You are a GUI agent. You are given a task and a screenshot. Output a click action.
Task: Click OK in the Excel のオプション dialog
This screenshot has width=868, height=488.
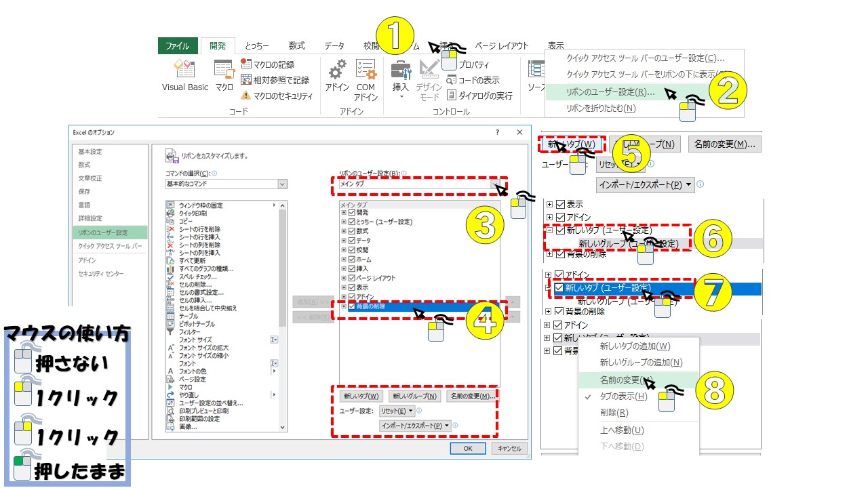468,449
